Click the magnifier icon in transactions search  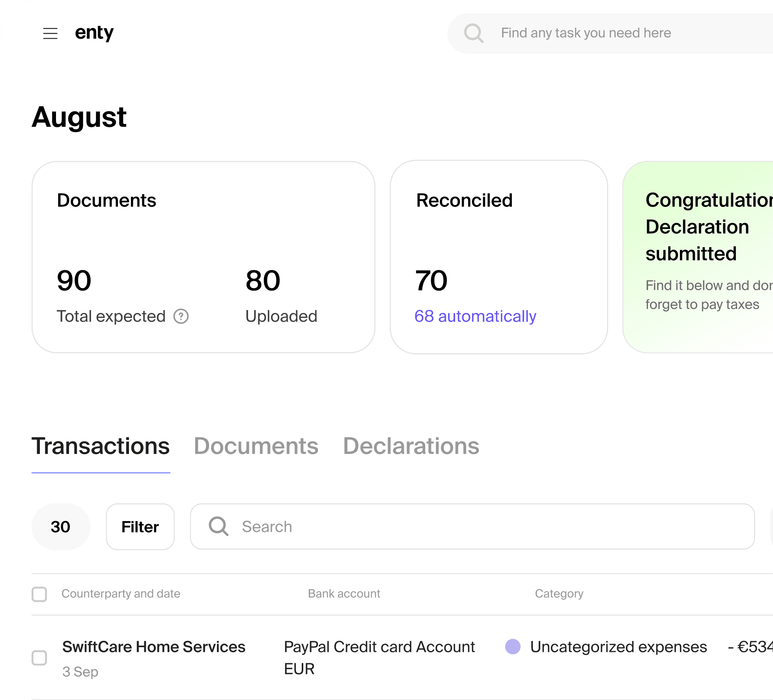tap(218, 527)
